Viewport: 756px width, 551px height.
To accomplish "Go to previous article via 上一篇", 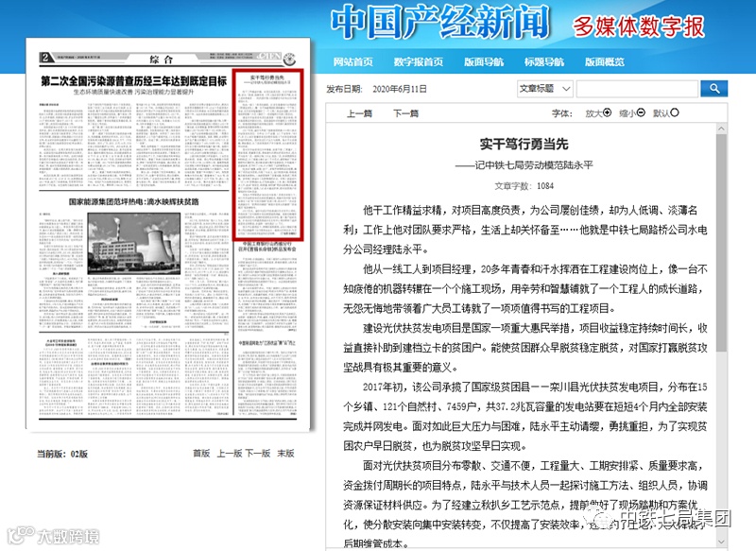I will [360, 113].
